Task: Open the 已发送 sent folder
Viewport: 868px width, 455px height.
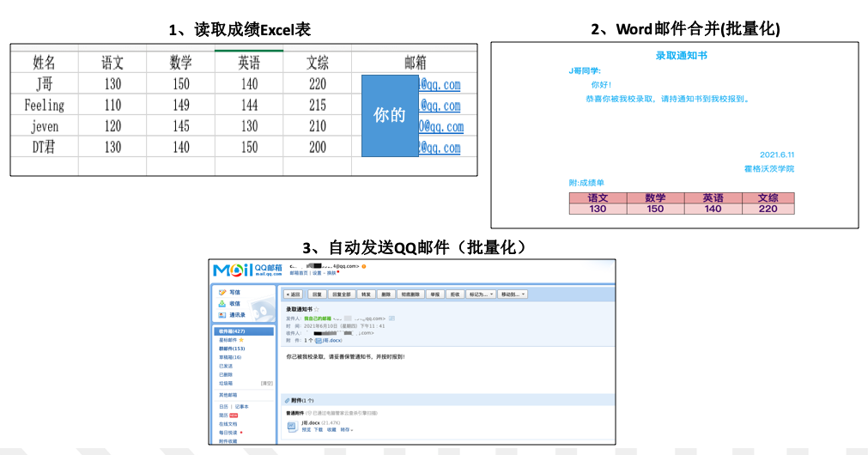Action: click(x=226, y=366)
